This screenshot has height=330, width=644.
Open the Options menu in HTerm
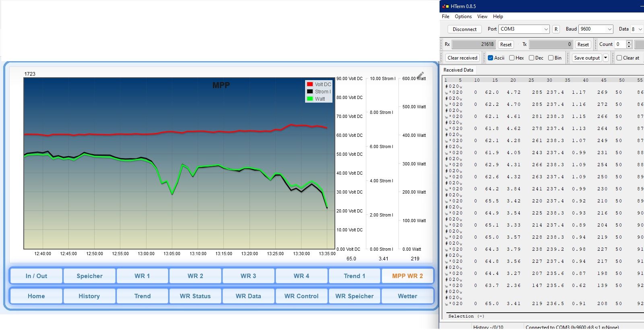coord(463,16)
